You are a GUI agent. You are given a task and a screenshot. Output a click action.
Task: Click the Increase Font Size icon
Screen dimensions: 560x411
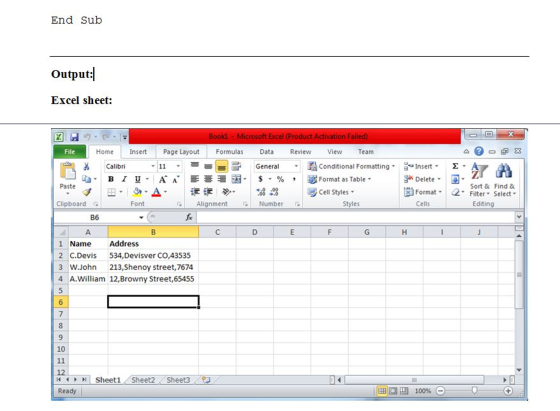point(163,179)
